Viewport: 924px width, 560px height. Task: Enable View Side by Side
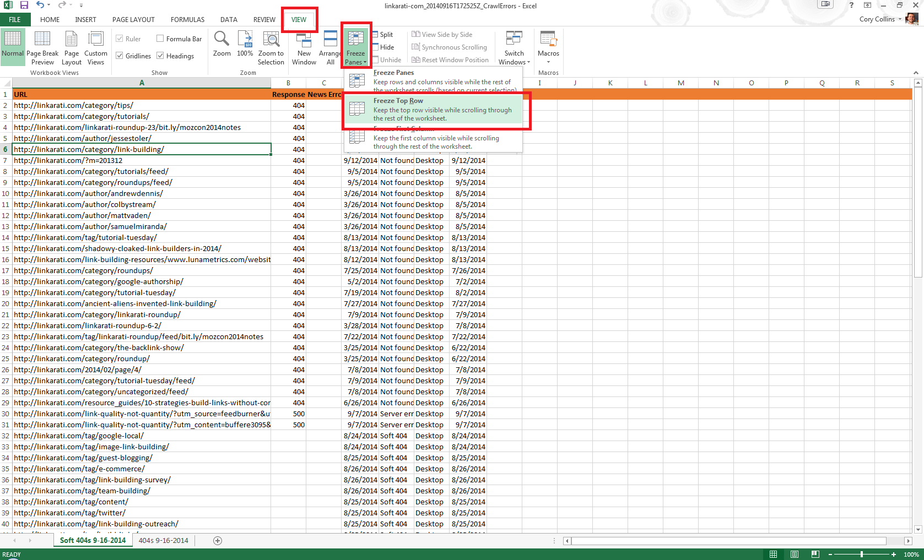[442, 34]
